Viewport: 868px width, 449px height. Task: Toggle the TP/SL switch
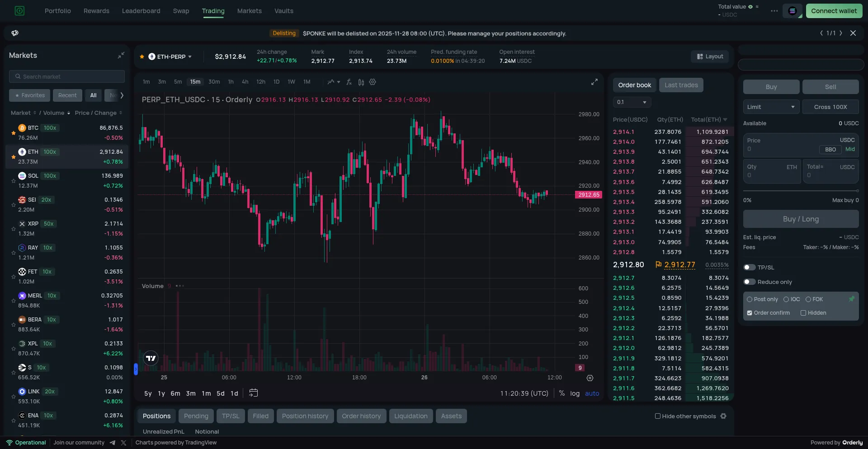tap(750, 267)
